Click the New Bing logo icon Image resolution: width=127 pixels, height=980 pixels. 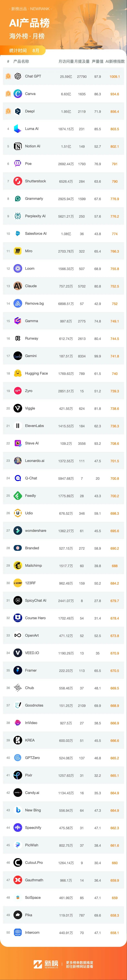(x=17, y=810)
